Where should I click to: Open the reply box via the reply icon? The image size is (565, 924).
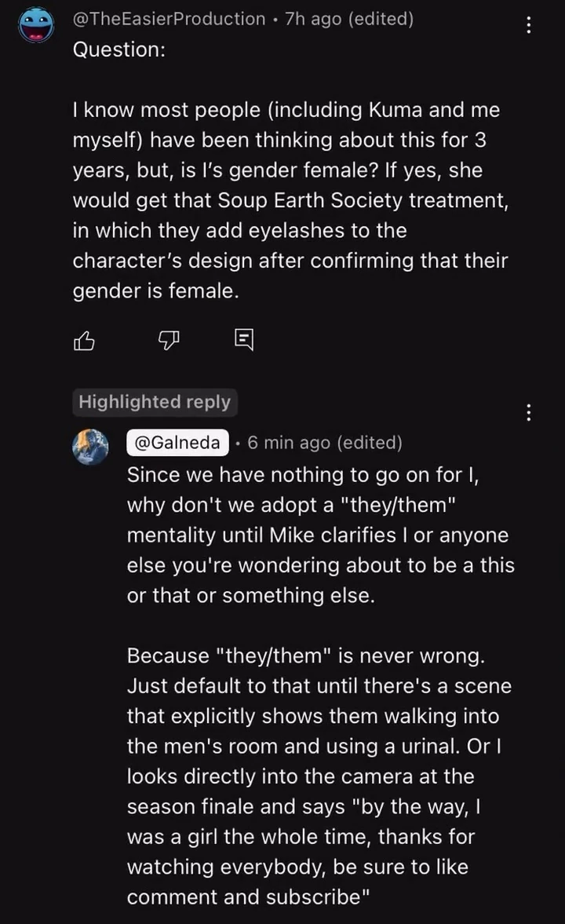click(x=243, y=339)
